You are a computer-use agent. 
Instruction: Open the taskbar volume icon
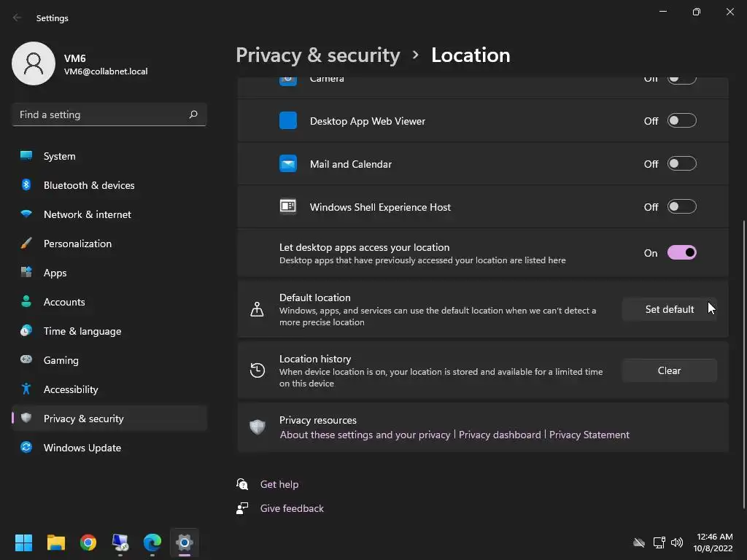(x=677, y=542)
